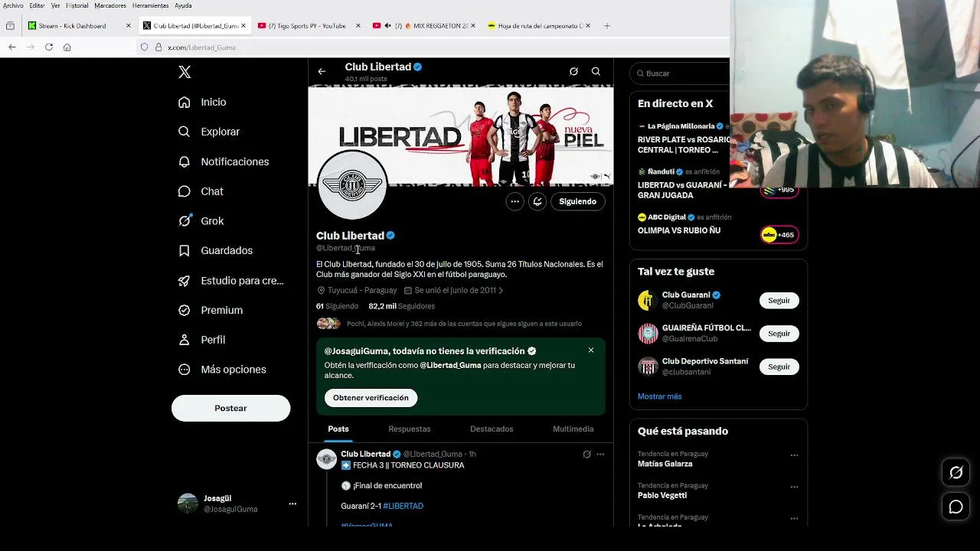Follow Club Guaraní with Seguir
Screen dimensions: 980x551
click(779, 301)
